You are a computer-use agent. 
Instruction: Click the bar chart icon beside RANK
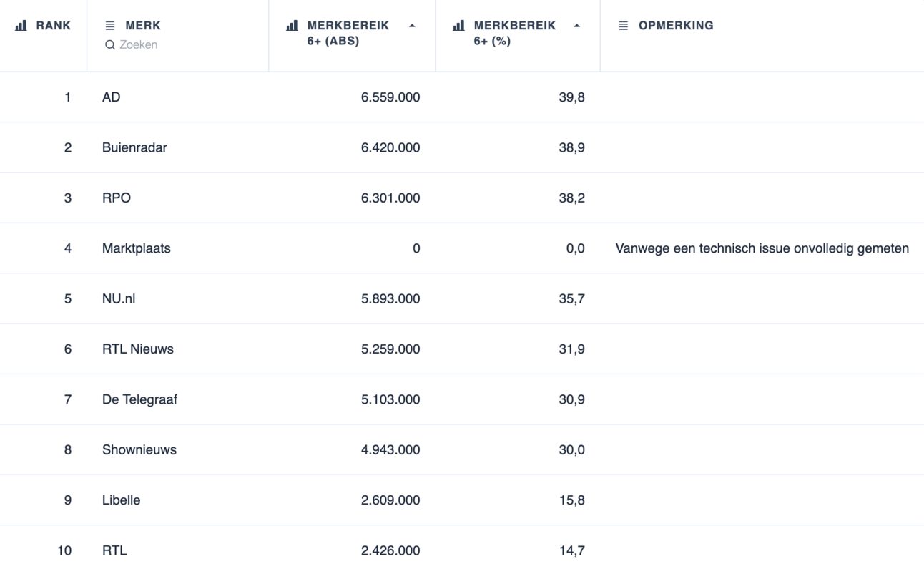pos(21,26)
